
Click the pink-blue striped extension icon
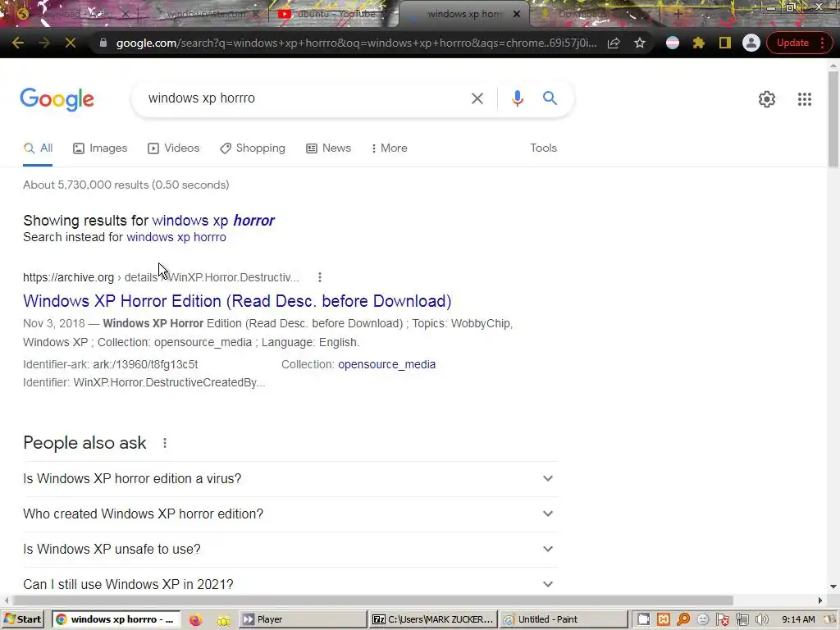pos(673,43)
